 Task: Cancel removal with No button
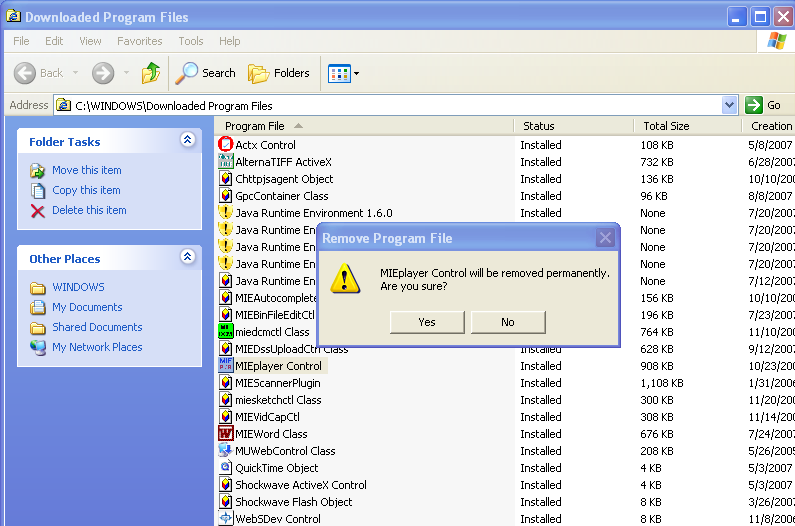point(508,322)
